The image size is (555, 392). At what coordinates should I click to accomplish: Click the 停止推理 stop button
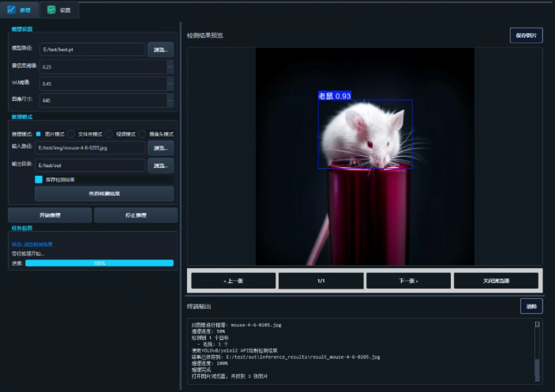click(136, 215)
